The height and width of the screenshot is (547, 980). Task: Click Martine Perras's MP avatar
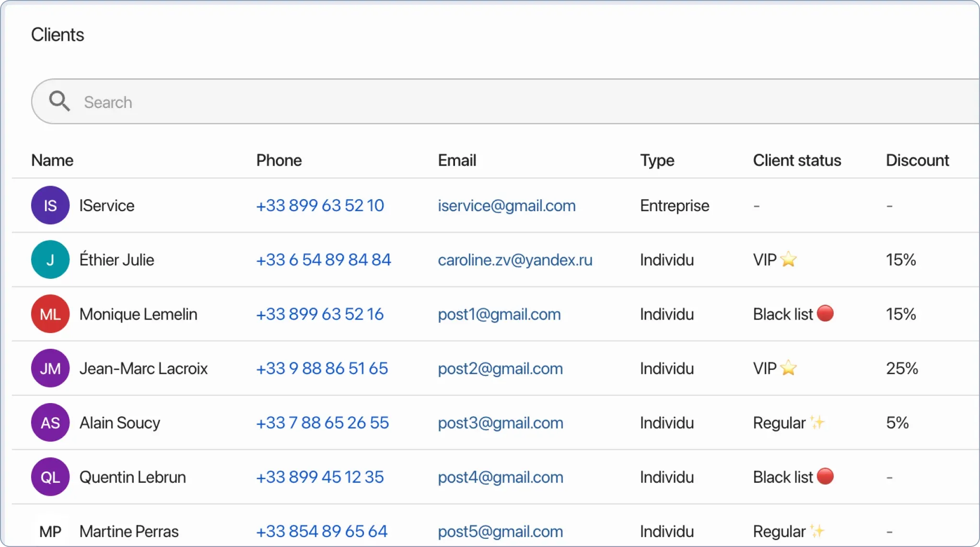50,531
